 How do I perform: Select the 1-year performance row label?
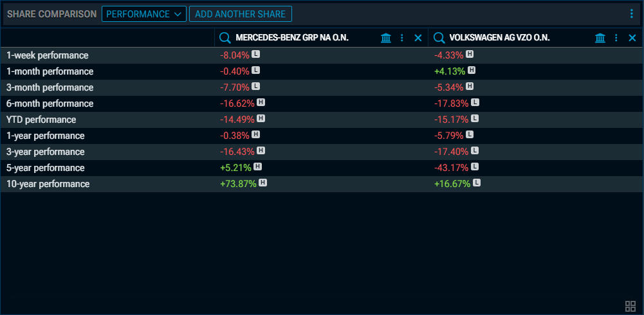point(45,136)
